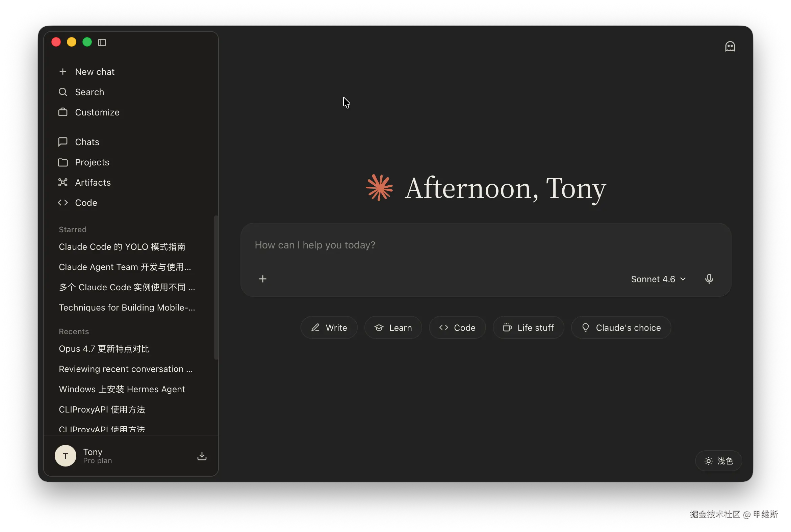Image resolution: width=791 pixels, height=532 pixels.
Task: Select the Claude's choice chip
Action: (x=621, y=328)
